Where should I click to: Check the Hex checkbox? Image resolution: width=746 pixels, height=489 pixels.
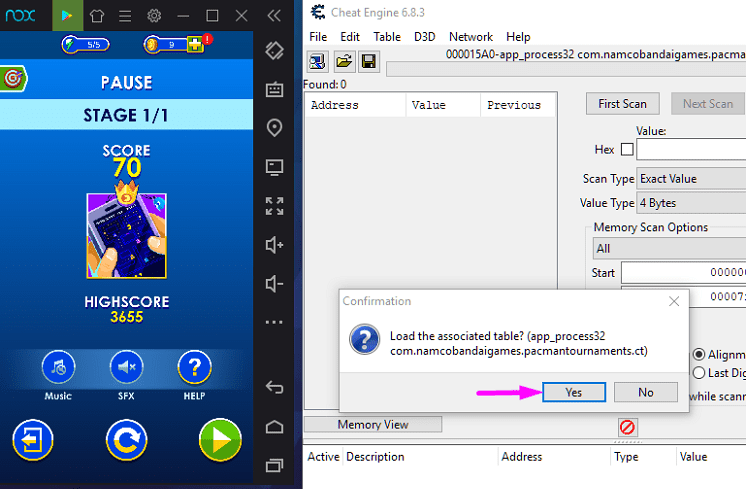(627, 149)
